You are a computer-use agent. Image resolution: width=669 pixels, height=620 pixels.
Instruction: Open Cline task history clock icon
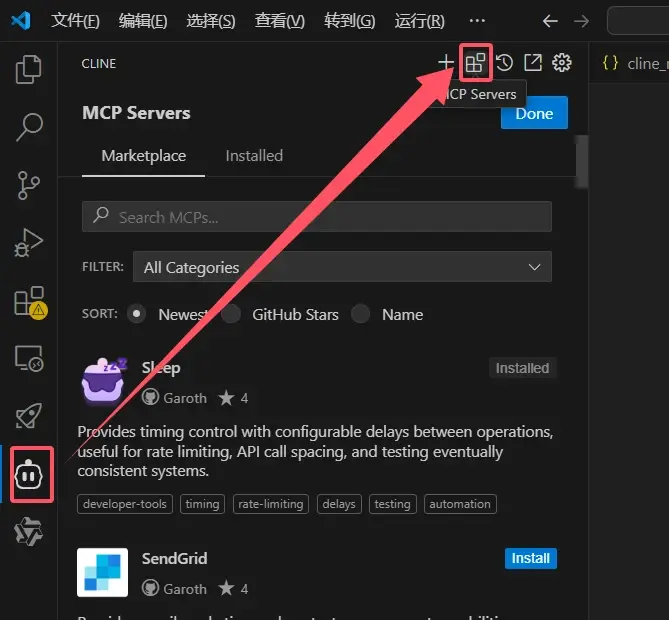pos(504,63)
